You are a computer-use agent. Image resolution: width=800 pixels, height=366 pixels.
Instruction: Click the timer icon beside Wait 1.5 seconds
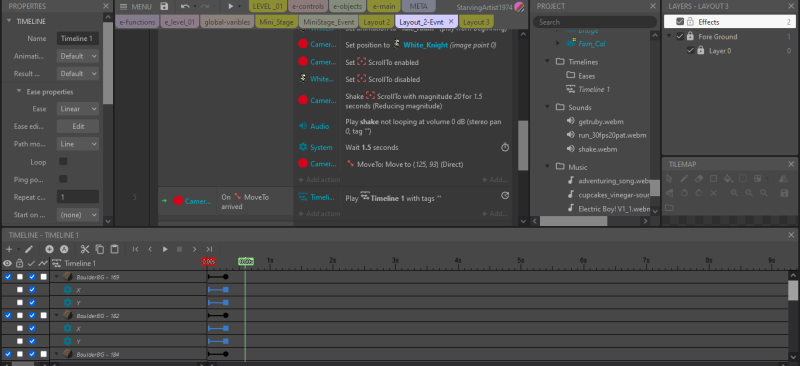[505, 148]
